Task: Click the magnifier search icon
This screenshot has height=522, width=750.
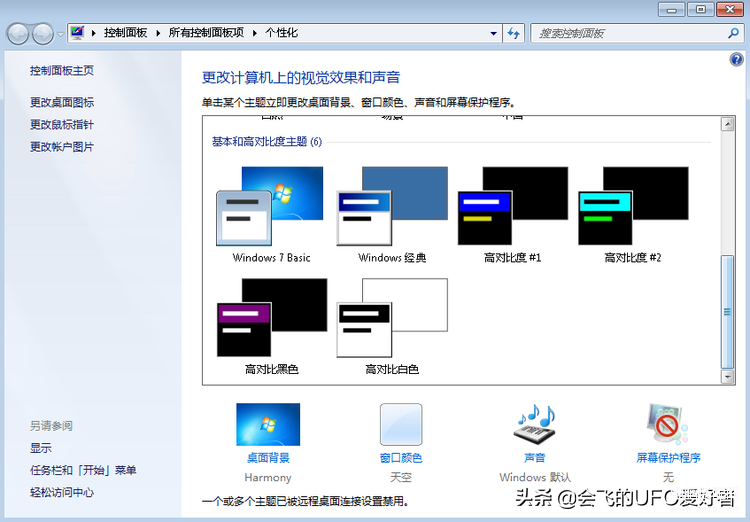Action: (734, 33)
